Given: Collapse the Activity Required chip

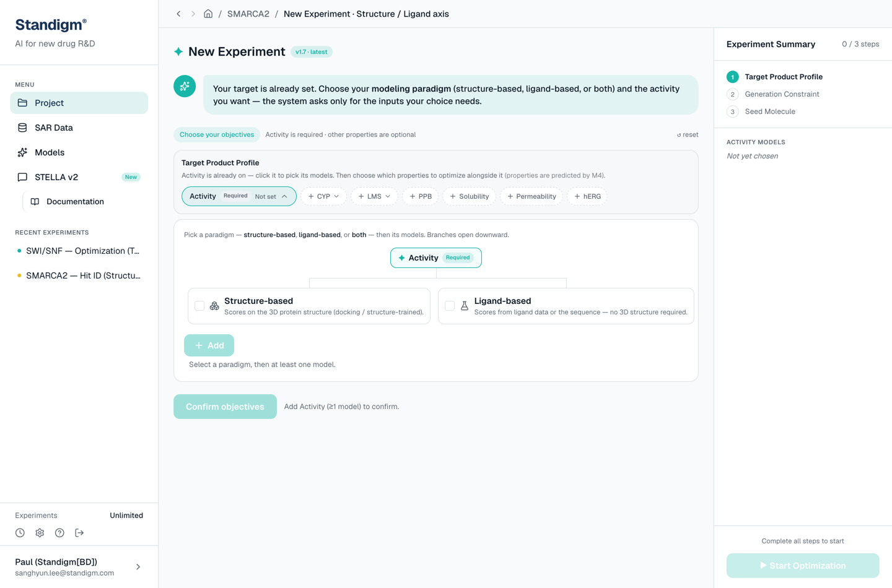Looking at the screenshot, I should point(239,196).
